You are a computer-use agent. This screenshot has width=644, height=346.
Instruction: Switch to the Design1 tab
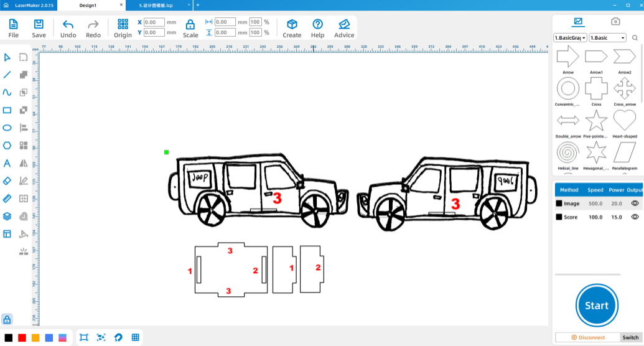click(88, 6)
